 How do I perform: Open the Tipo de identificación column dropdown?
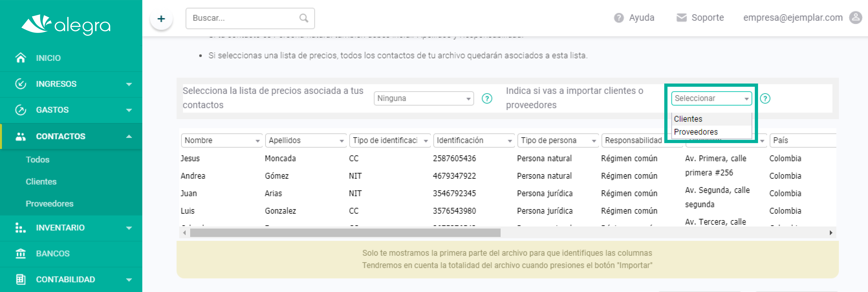(x=390, y=140)
